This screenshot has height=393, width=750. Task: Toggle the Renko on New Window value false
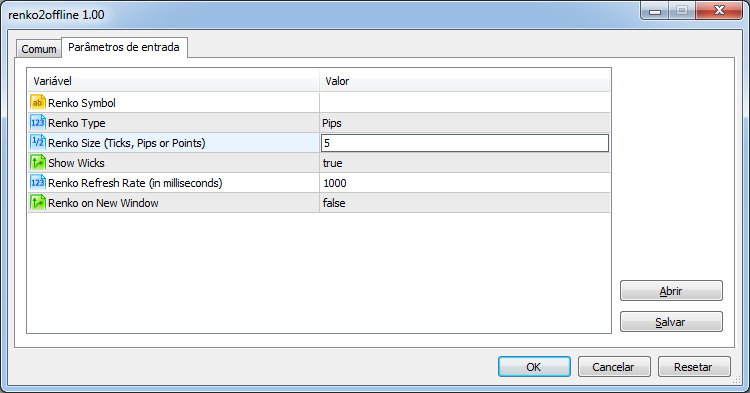click(x=464, y=203)
